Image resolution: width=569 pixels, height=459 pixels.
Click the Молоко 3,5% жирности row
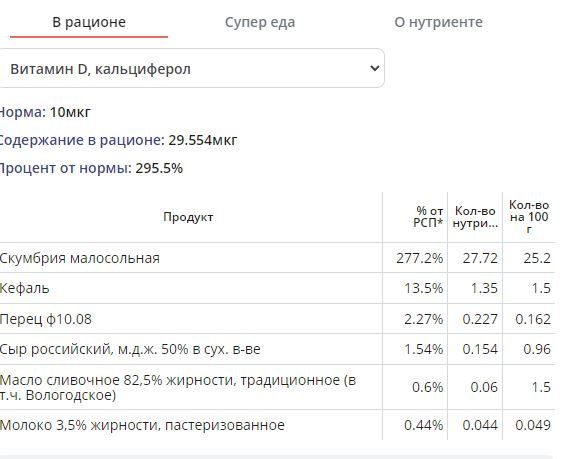(x=277, y=425)
